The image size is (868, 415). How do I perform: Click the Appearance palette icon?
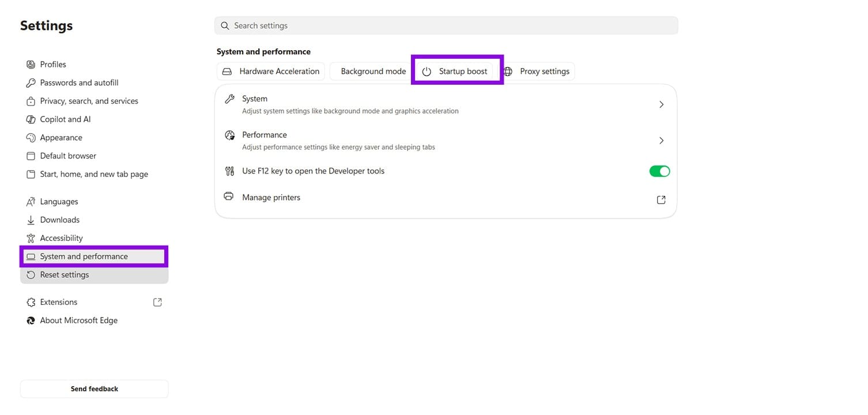coord(31,138)
